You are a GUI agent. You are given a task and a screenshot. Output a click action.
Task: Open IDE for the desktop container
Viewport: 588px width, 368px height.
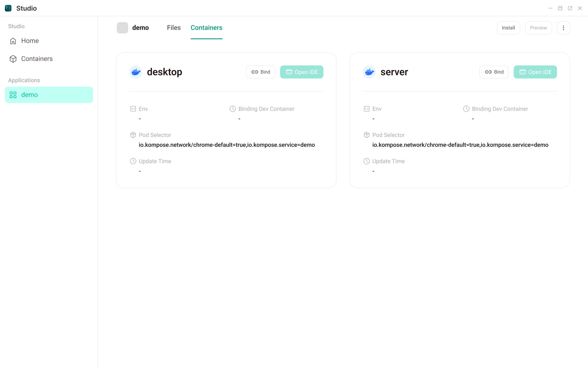coord(302,72)
